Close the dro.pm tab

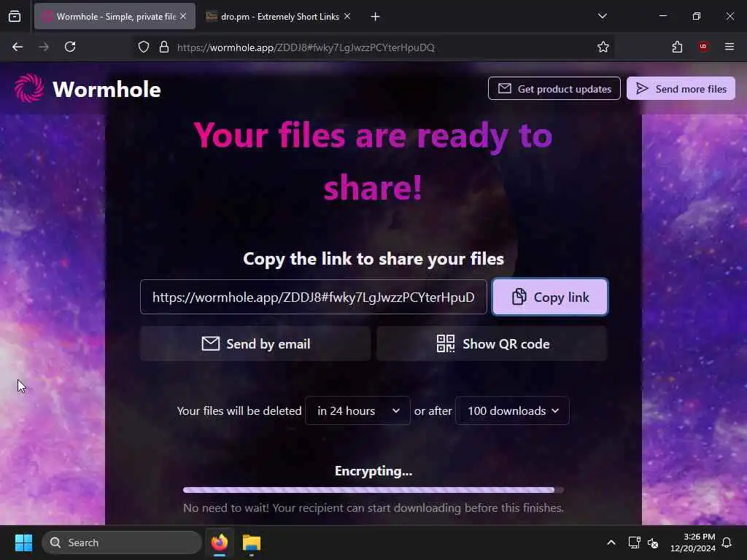coord(347,16)
